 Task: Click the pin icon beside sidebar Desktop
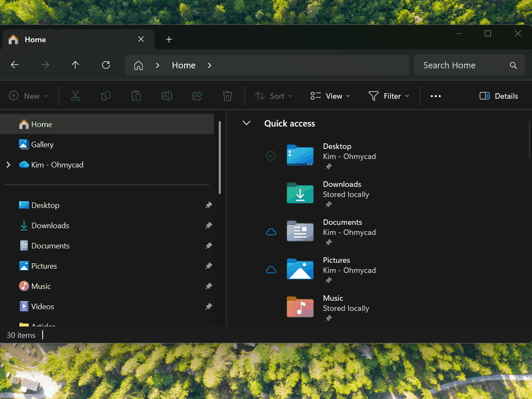209,205
